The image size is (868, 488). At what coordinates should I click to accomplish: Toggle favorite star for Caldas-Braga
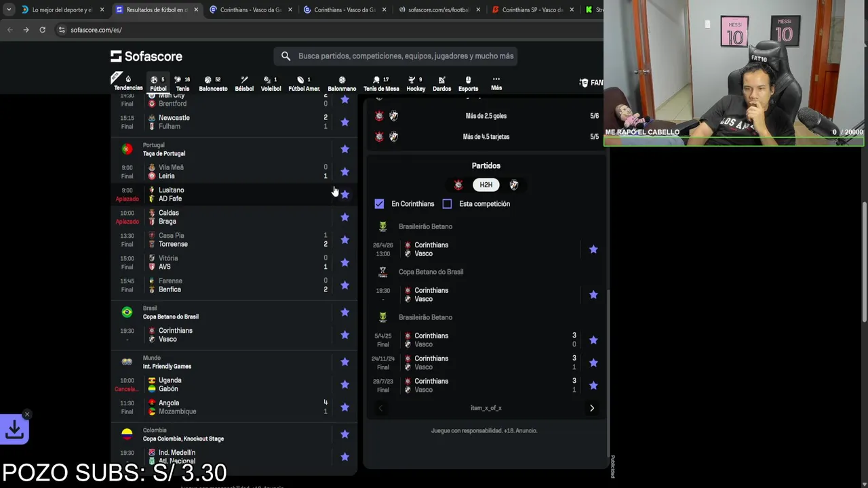(x=344, y=217)
